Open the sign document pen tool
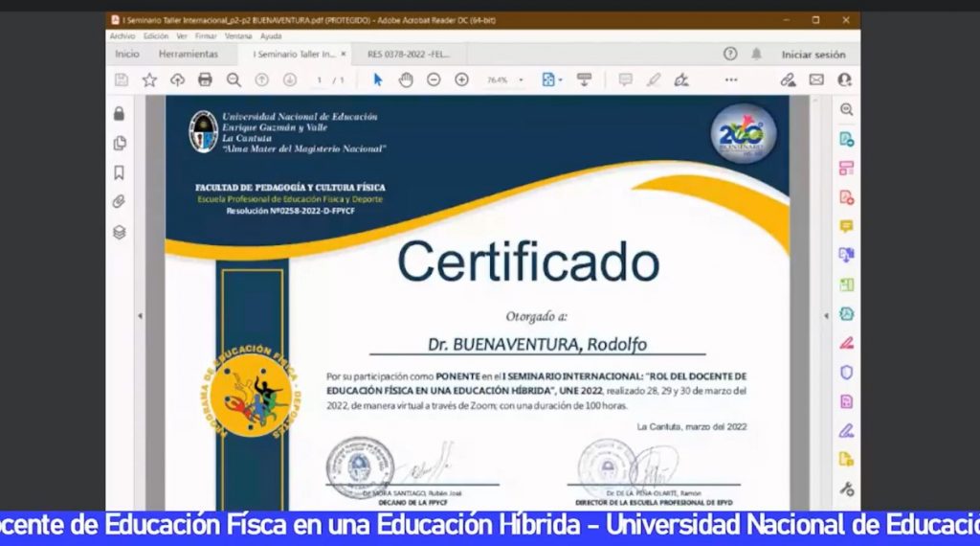Screen dimensions: 980x546 point(681,80)
